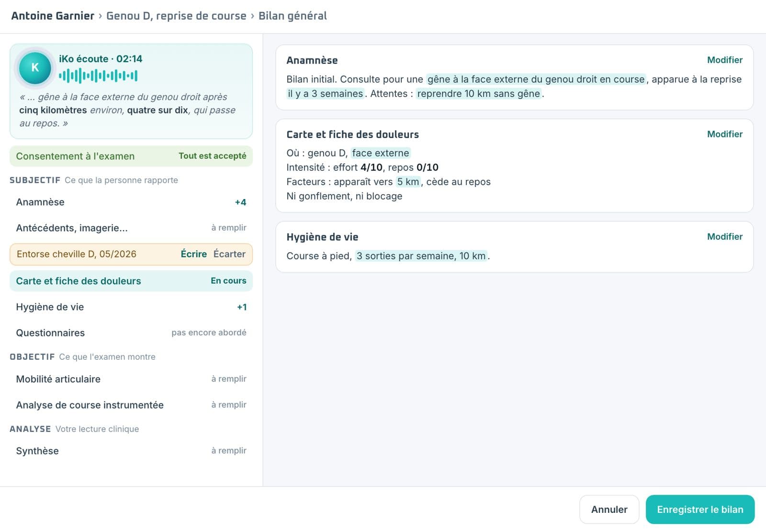Open the Anamnèse section in sidebar
The image size is (766, 532).
(131, 202)
